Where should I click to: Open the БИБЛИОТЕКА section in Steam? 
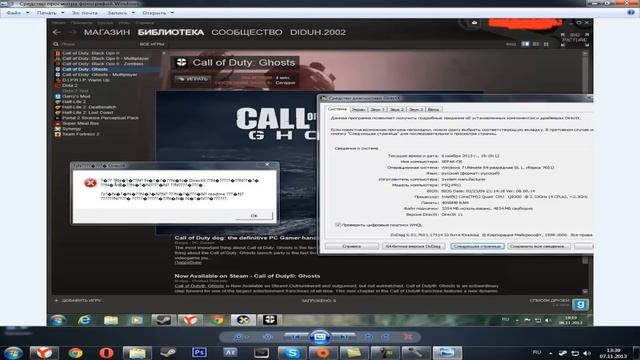[x=171, y=32]
